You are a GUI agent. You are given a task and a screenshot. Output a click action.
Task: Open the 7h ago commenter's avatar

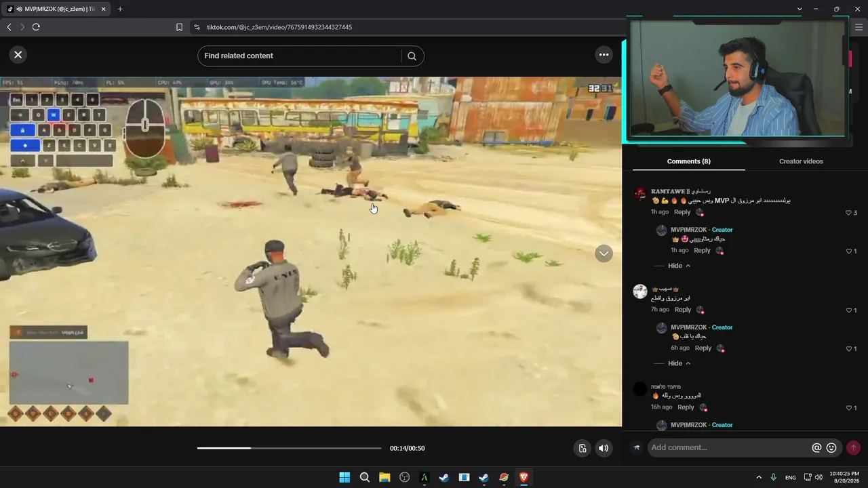(x=639, y=291)
